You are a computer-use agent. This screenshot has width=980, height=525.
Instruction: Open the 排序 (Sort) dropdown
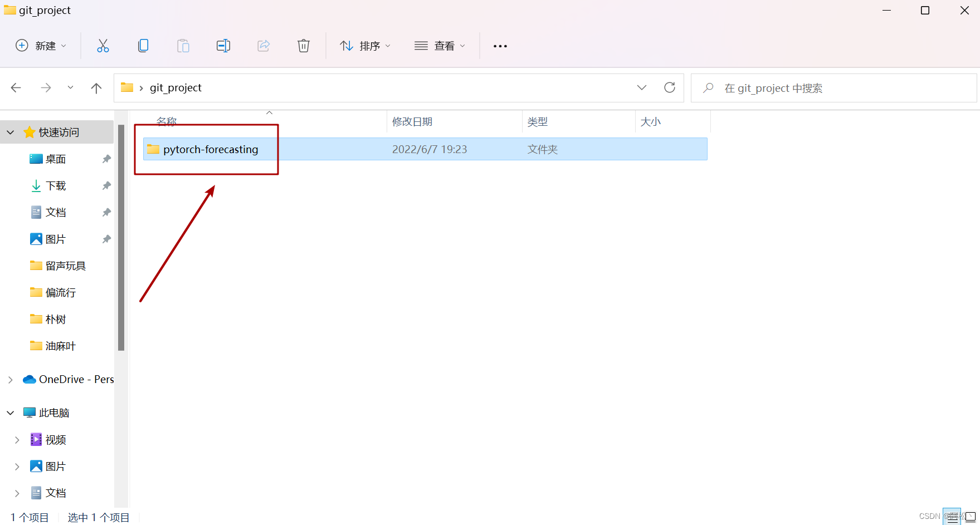(x=365, y=46)
